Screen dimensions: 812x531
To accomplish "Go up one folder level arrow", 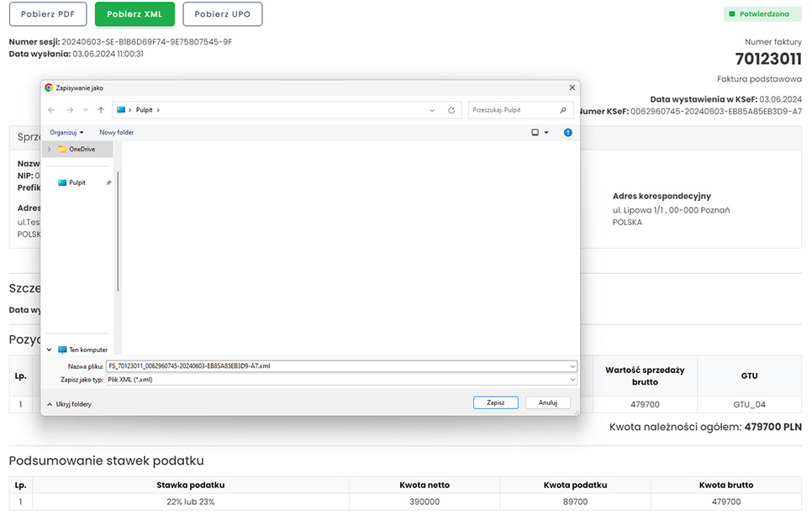I will 101,110.
